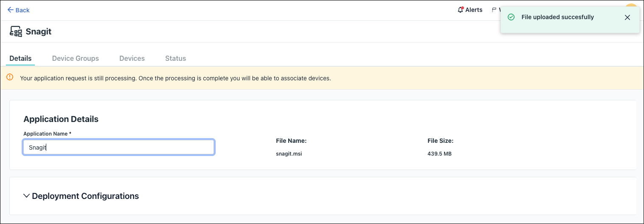Click the snagit.msi file name
Viewport: 644px width, 224px height.
289,154
